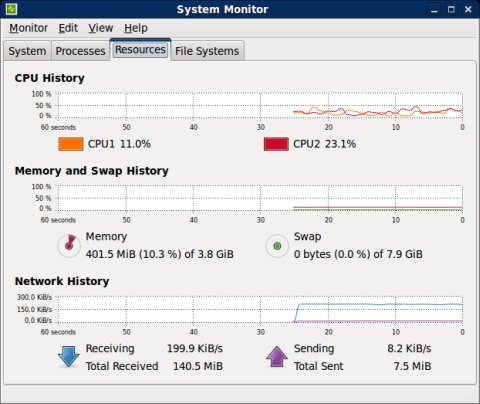Click the Network History graph

(260, 309)
